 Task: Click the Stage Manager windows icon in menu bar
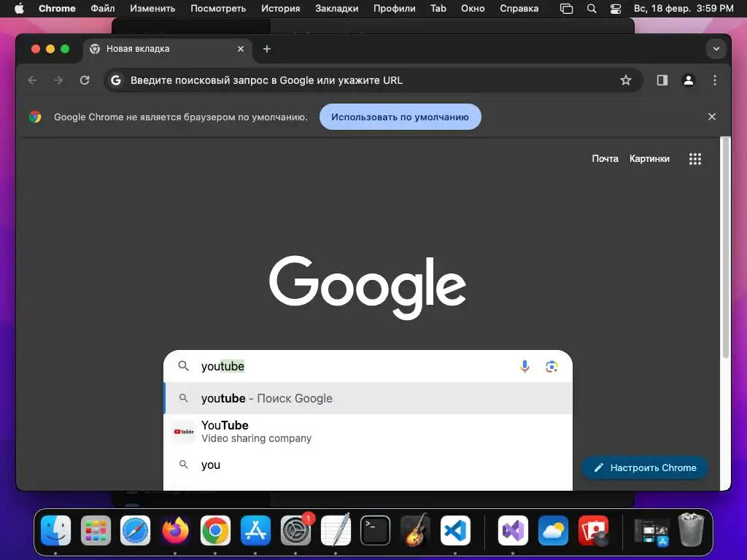coord(566,9)
